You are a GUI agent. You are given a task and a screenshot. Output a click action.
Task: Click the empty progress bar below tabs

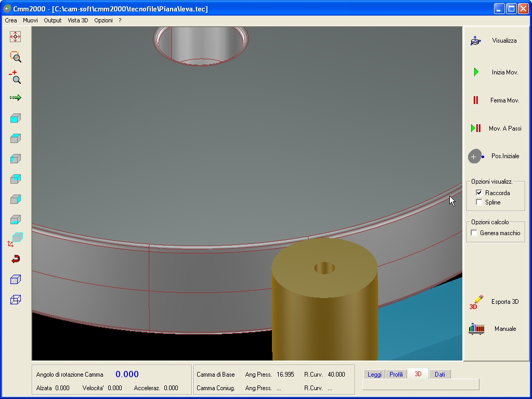[x=421, y=384]
